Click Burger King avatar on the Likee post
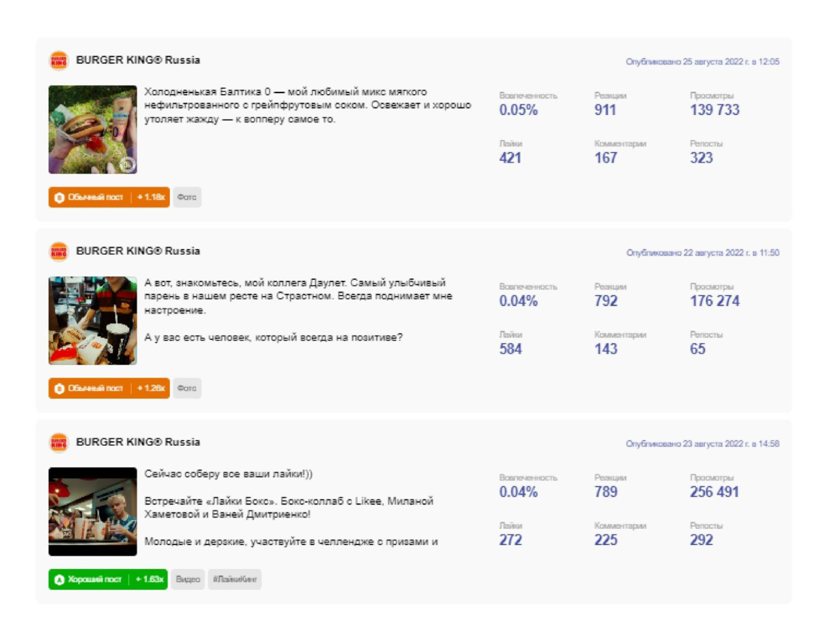834x644 pixels. pos(59,443)
